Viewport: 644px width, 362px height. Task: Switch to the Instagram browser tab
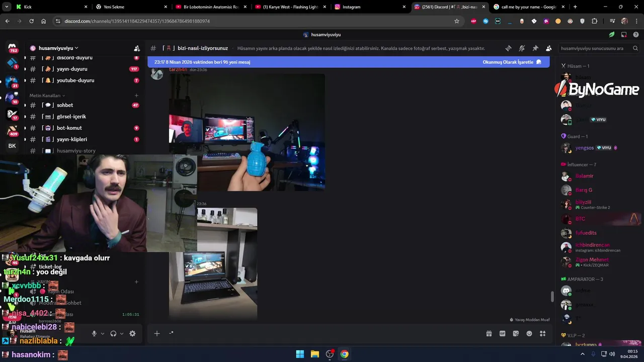[369, 7]
